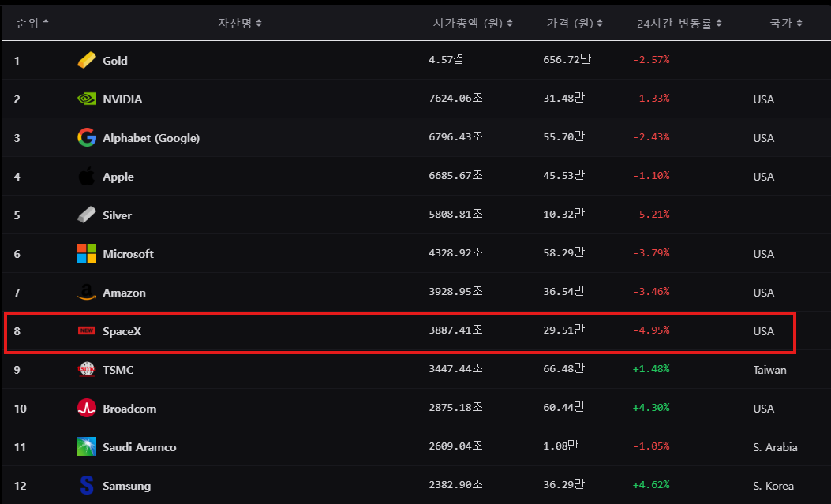Click Samsung change value +4.62%
The width and height of the screenshot is (831, 504).
[651, 485]
